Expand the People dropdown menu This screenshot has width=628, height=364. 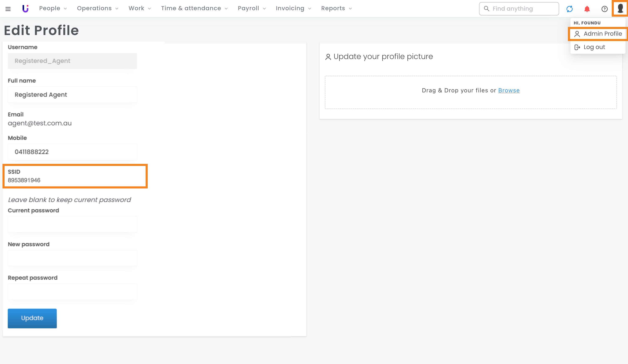pos(53,8)
